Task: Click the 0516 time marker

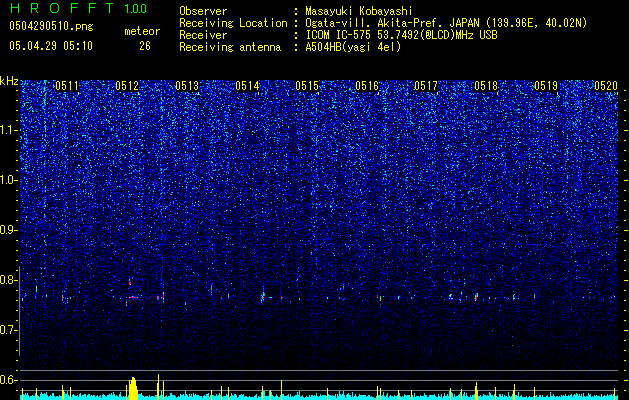Action: (367, 86)
